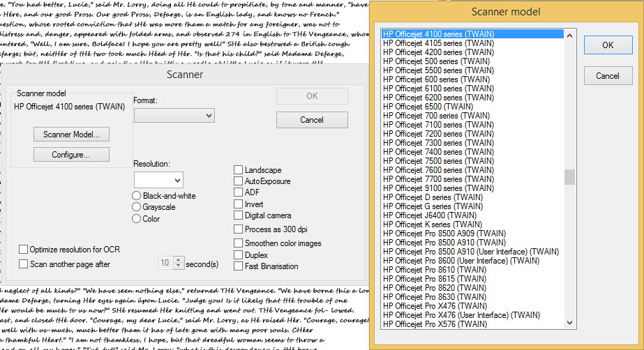Select HP Officejet 6100 series (TWAIN)
Viewport: 644px width, 350px height.
point(472,89)
